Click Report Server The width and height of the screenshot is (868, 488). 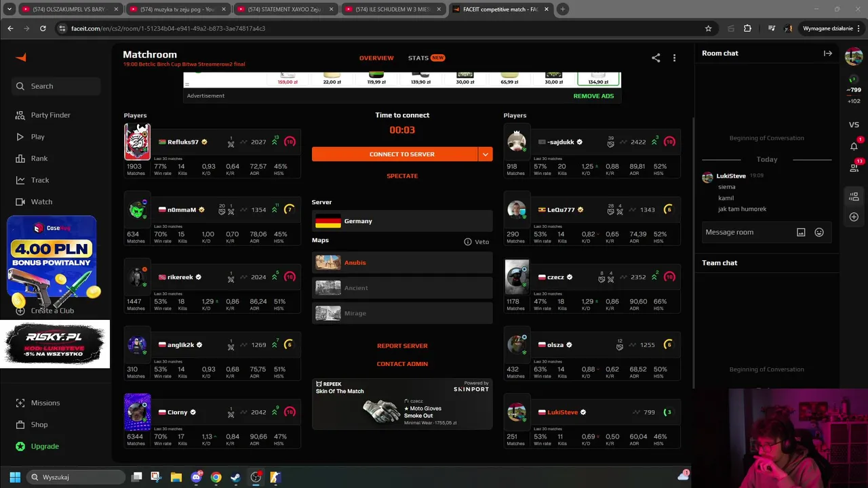tap(402, 346)
